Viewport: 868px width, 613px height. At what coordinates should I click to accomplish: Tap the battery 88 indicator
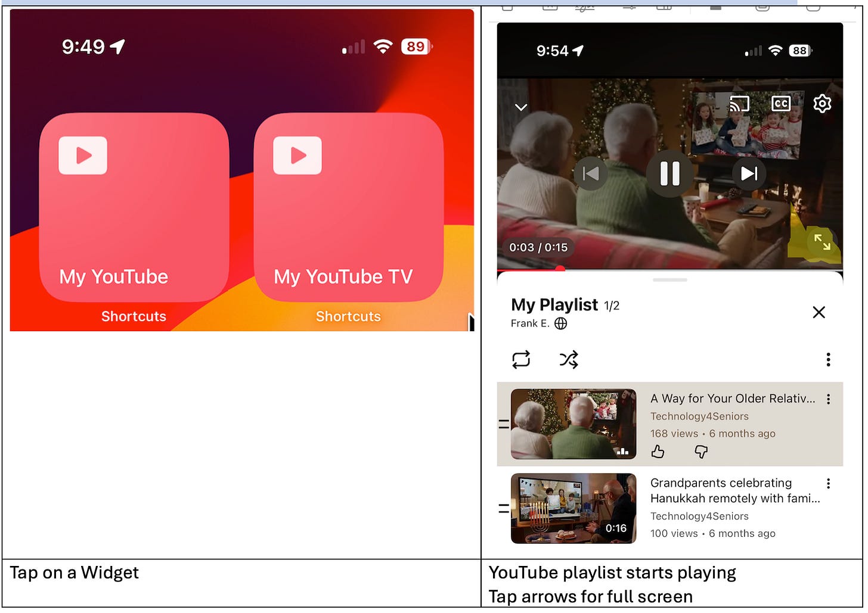pyautogui.click(x=800, y=51)
